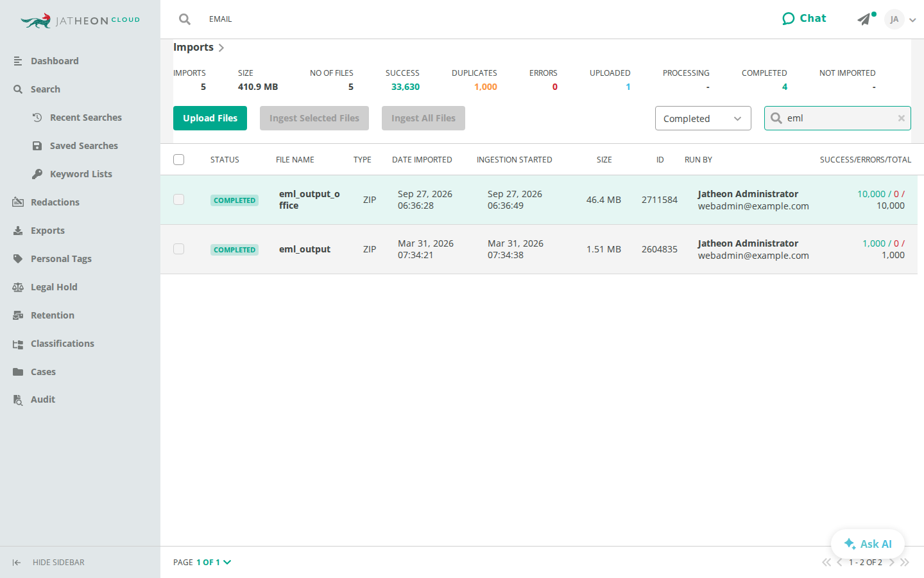Open Search section in sidebar

pos(45,89)
